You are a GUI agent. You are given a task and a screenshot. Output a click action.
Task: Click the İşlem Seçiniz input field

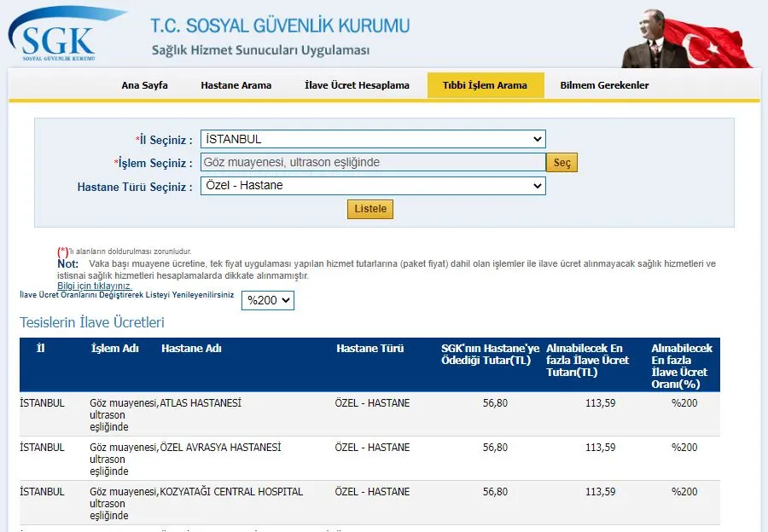pyautogui.click(x=367, y=162)
